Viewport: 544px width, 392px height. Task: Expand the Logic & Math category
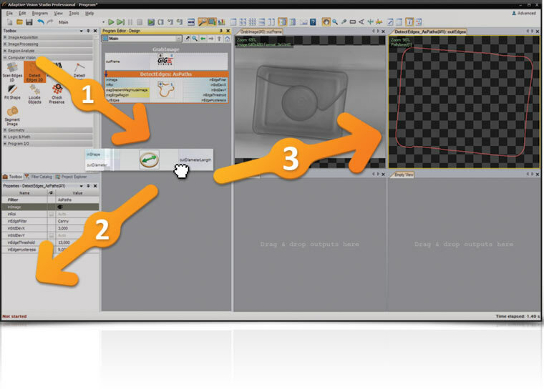5,137
